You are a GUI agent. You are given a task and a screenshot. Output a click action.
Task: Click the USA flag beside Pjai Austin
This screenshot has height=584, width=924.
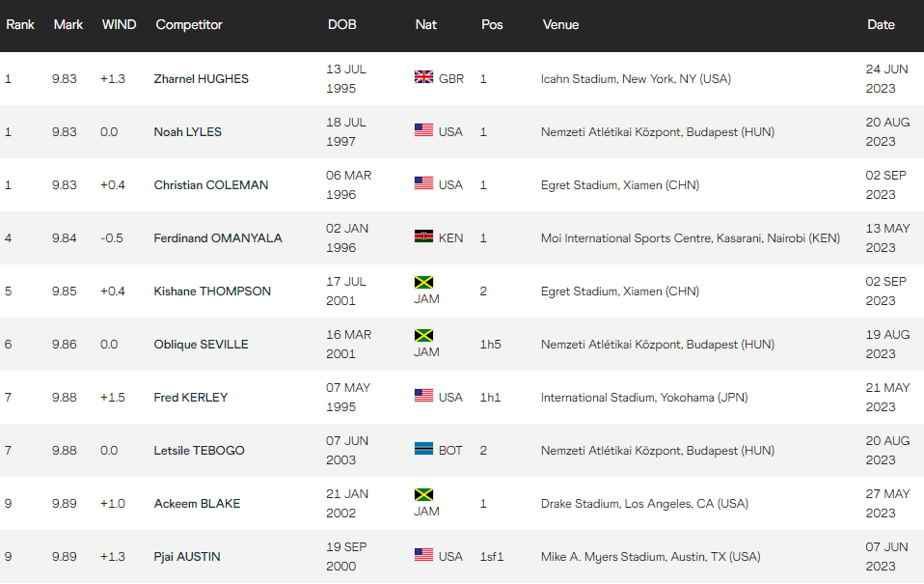pyautogui.click(x=423, y=556)
